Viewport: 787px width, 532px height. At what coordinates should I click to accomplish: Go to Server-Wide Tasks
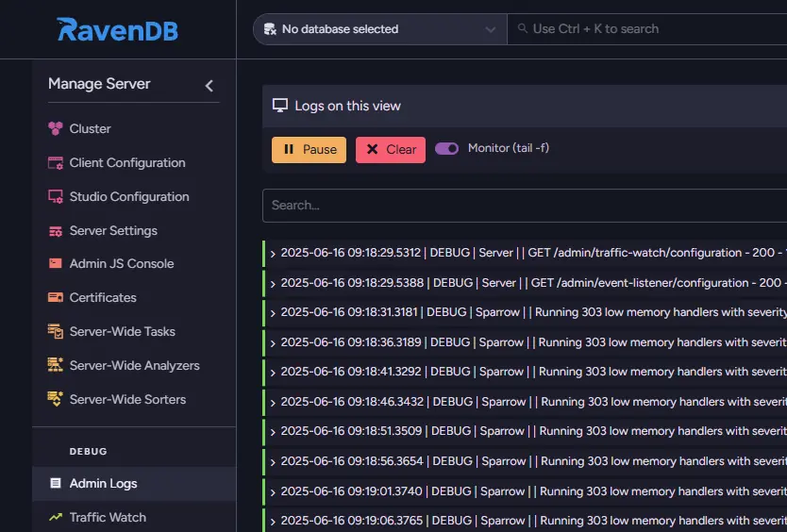[x=134, y=331]
